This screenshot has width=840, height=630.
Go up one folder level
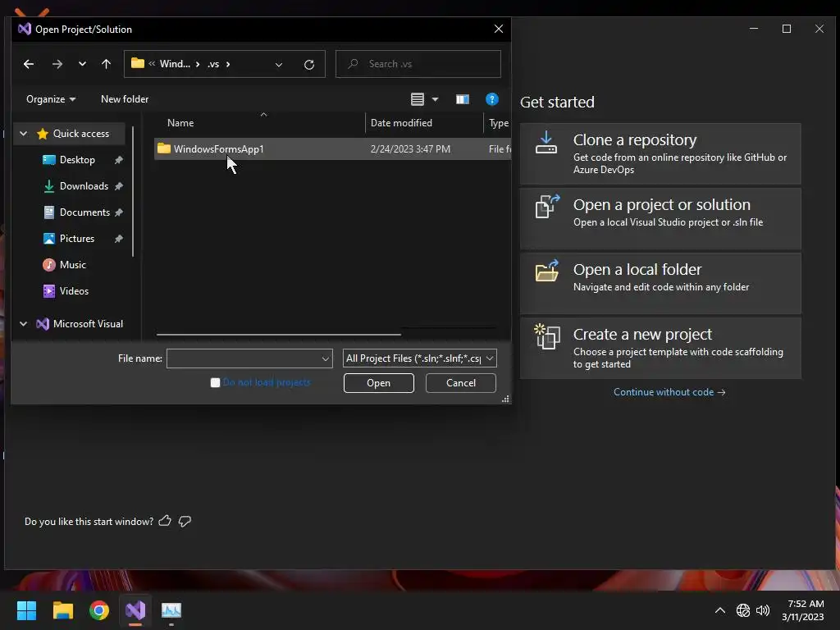click(x=106, y=64)
